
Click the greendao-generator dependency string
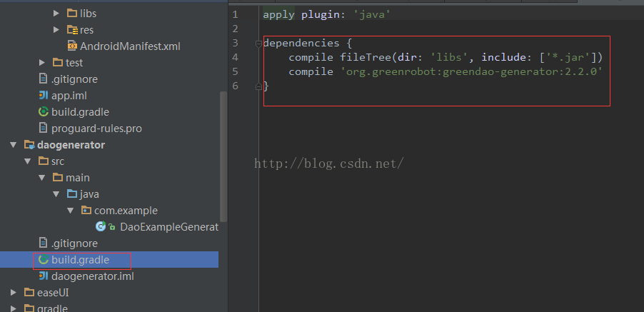click(471, 72)
